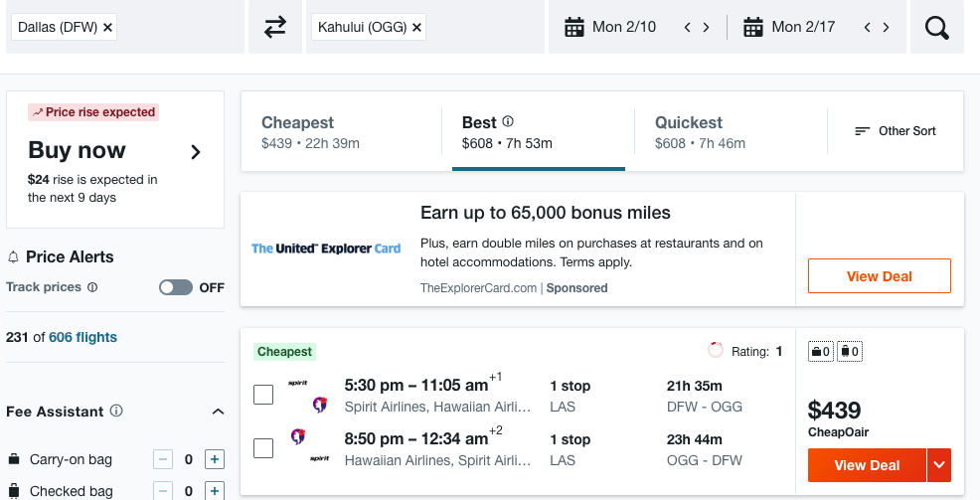Switch to the Quickest tab
Viewport: 980px width, 500px height.
730,132
